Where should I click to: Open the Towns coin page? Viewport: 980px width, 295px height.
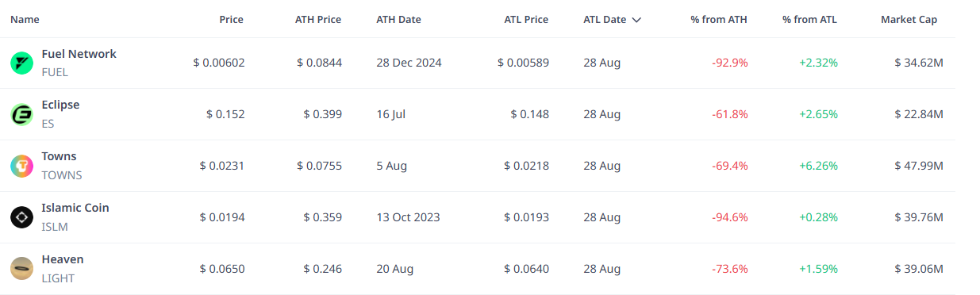point(59,156)
